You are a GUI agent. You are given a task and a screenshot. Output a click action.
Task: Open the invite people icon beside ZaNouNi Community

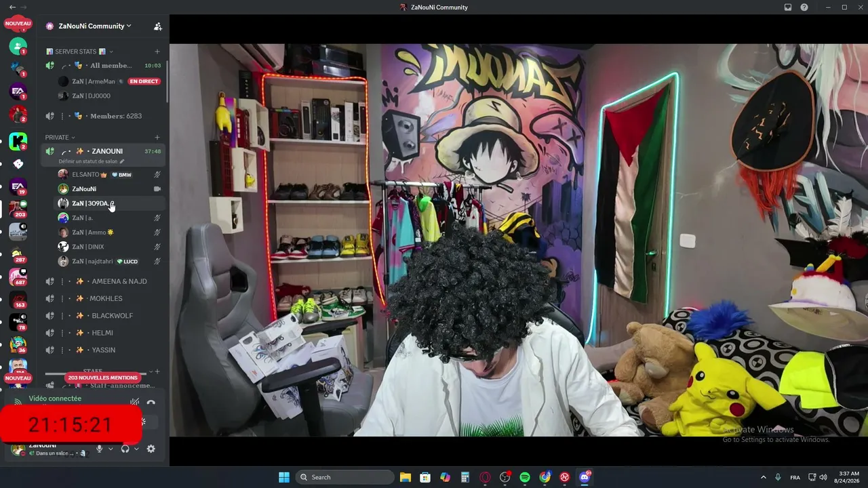158,26
